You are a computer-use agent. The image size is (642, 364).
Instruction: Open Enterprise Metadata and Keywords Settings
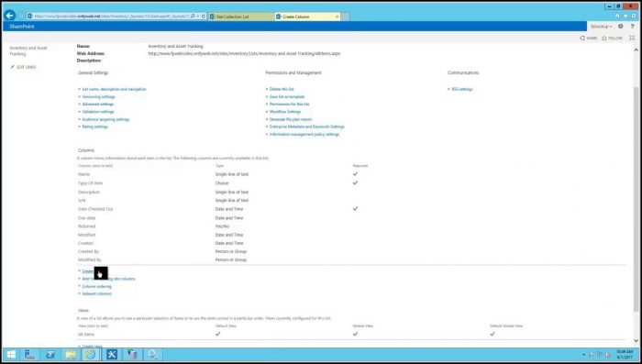coord(306,127)
